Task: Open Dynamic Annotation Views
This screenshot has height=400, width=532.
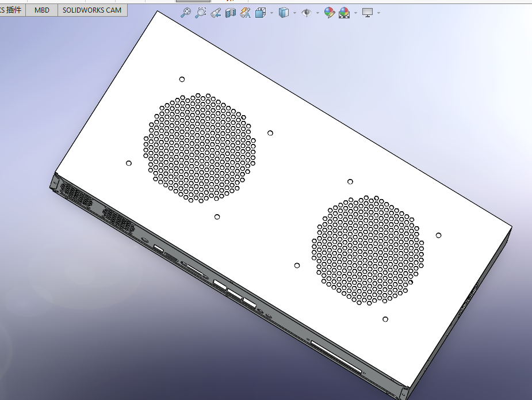Action: (246, 13)
